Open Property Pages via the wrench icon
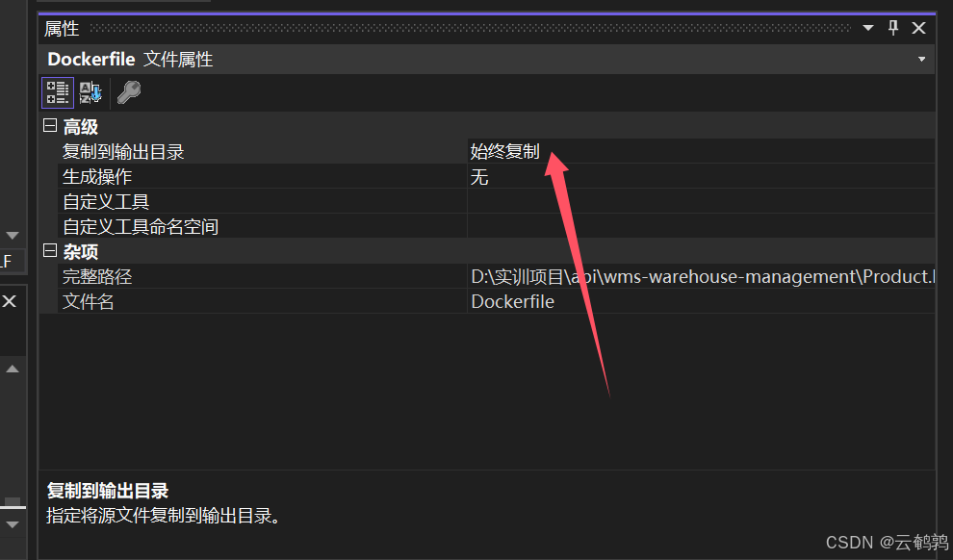Viewport: 953px width, 560px height. click(128, 91)
